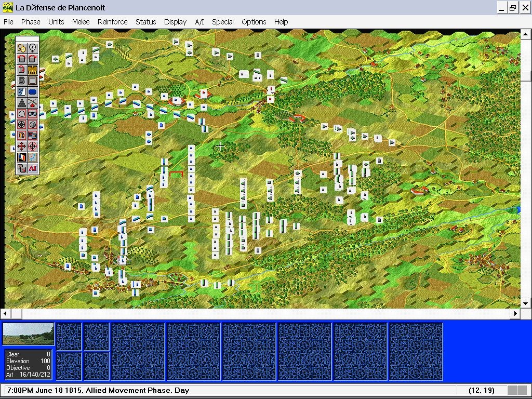Image resolution: width=532 pixels, height=399 pixels.
Task: Click the binoculars visible-hexes icon
Action: (x=33, y=114)
